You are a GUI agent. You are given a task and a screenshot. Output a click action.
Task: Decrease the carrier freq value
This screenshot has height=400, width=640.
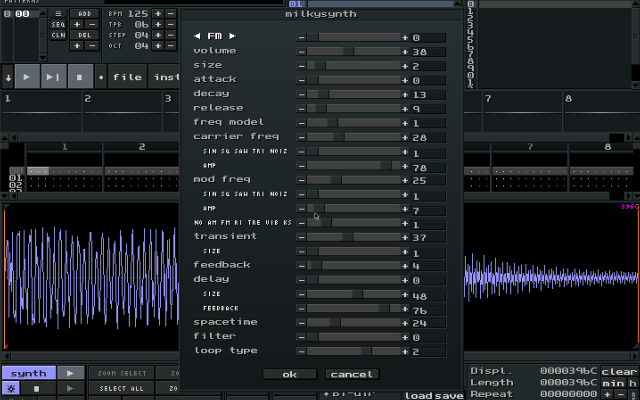pyautogui.click(x=301, y=138)
